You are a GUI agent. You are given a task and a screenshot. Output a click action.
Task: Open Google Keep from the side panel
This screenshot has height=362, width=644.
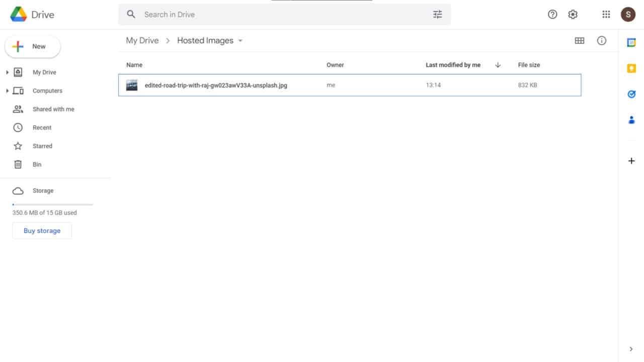pos(631,68)
